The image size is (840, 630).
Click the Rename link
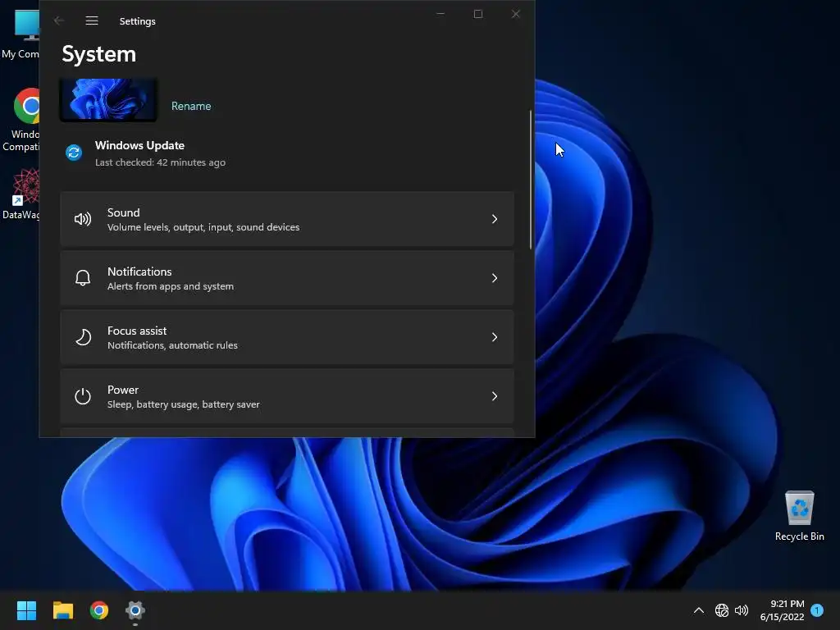pyautogui.click(x=191, y=106)
